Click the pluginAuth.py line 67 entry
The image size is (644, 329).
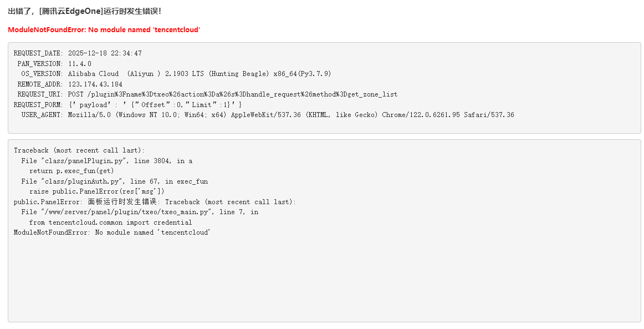coord(115,181)
